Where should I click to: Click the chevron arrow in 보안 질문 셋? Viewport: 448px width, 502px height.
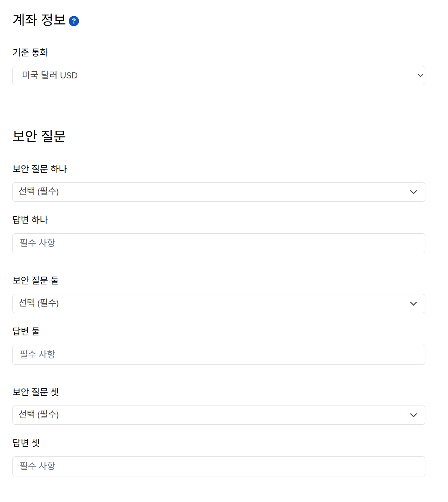tap(413, 415)
